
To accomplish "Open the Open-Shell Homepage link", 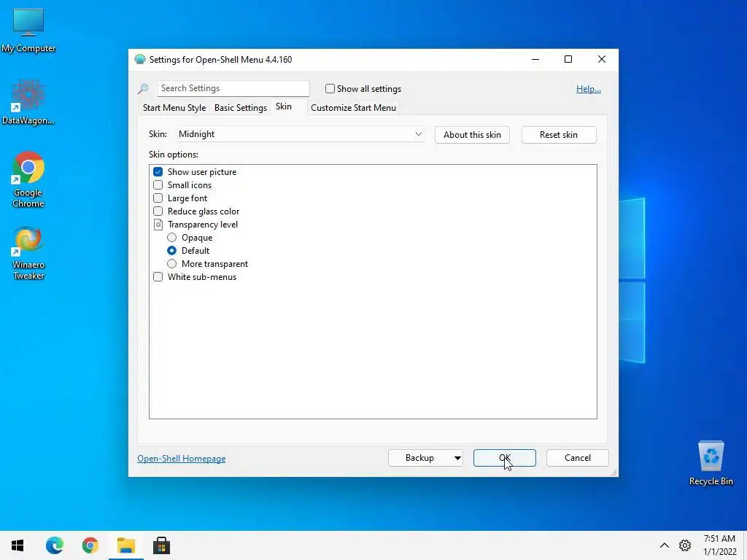I will pos(182,458).
